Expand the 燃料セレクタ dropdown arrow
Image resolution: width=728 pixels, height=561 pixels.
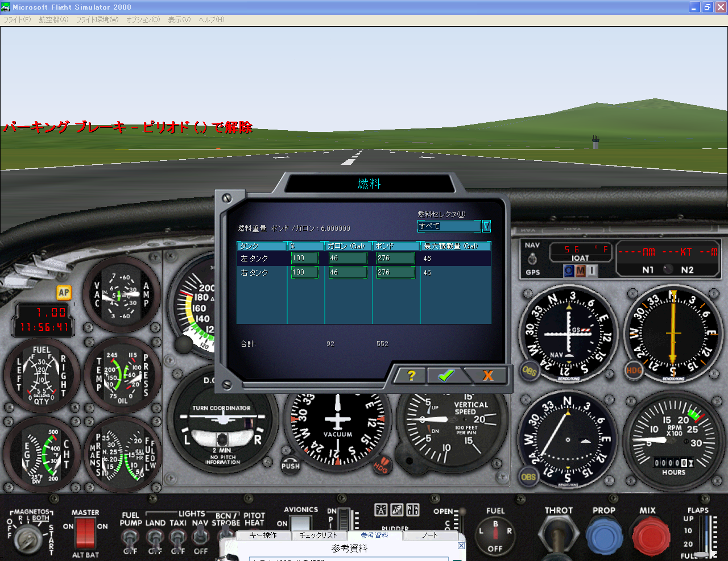coord(486,226)
